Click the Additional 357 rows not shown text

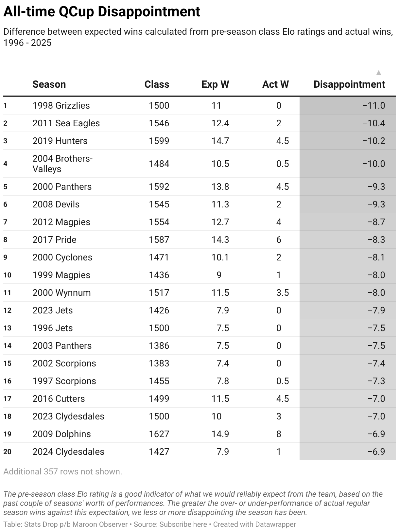click(62, 471)
